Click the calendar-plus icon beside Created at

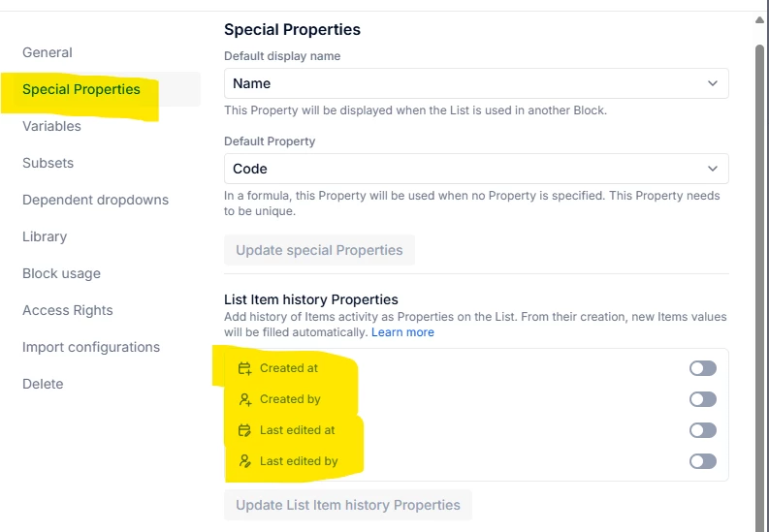point(244,368)
